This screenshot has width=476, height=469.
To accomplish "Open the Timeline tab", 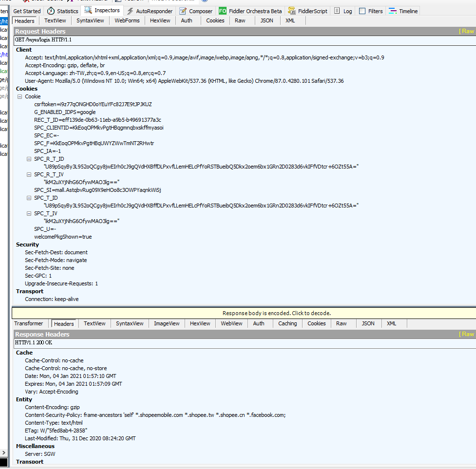I will coord(403,11).
